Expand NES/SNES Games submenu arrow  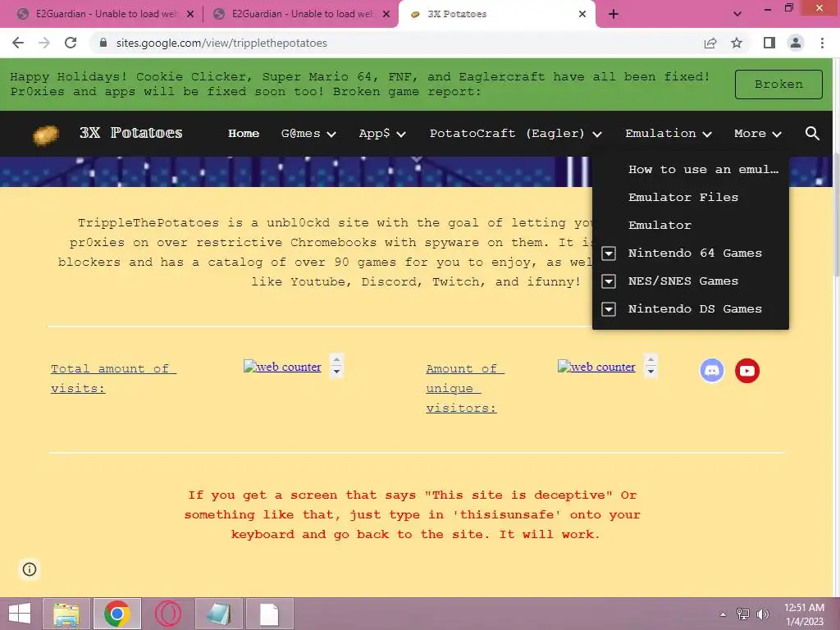coord(609,281)
